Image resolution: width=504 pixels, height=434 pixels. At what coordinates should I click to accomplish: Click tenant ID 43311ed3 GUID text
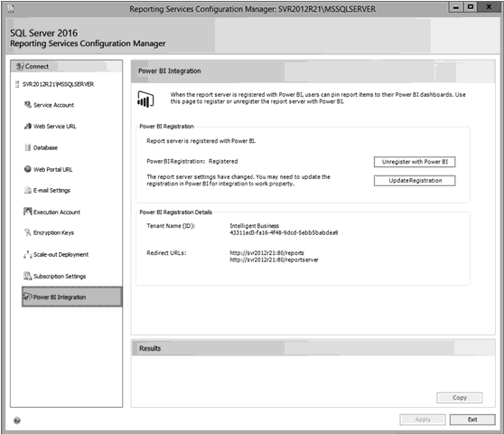[284, 232]
